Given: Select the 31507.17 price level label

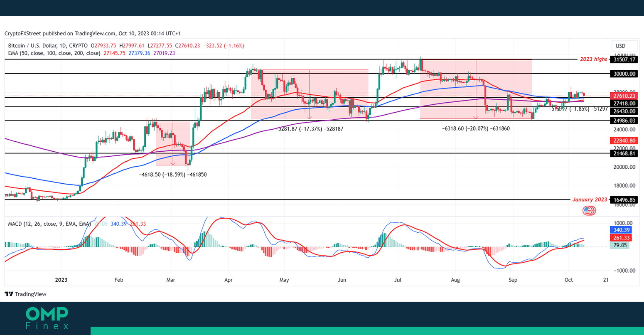Looking at the screenshot, I should 623,59.
